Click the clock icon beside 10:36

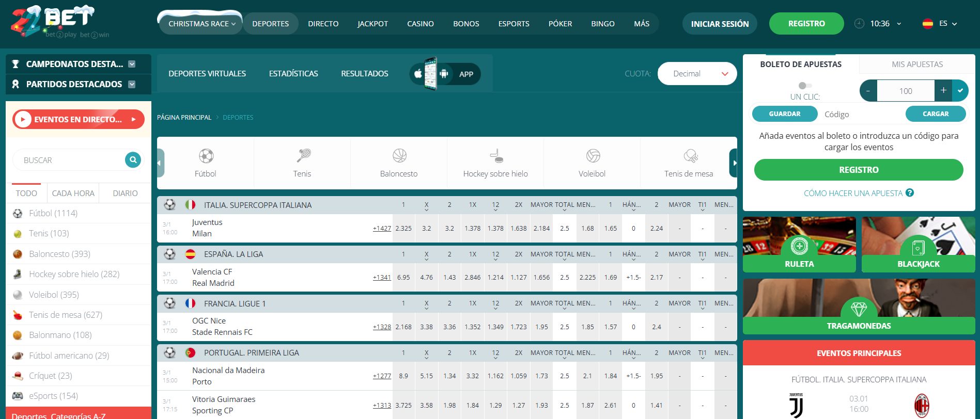(859, 24)
